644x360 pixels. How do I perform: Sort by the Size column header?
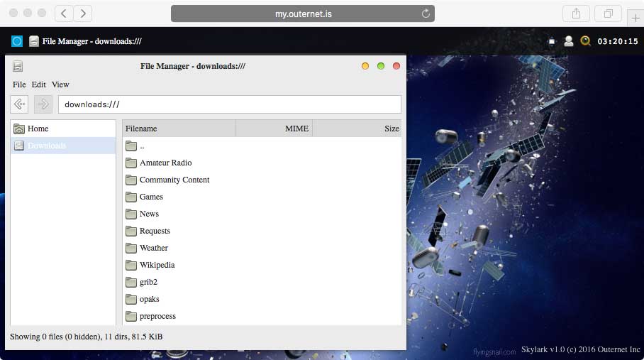357,129
